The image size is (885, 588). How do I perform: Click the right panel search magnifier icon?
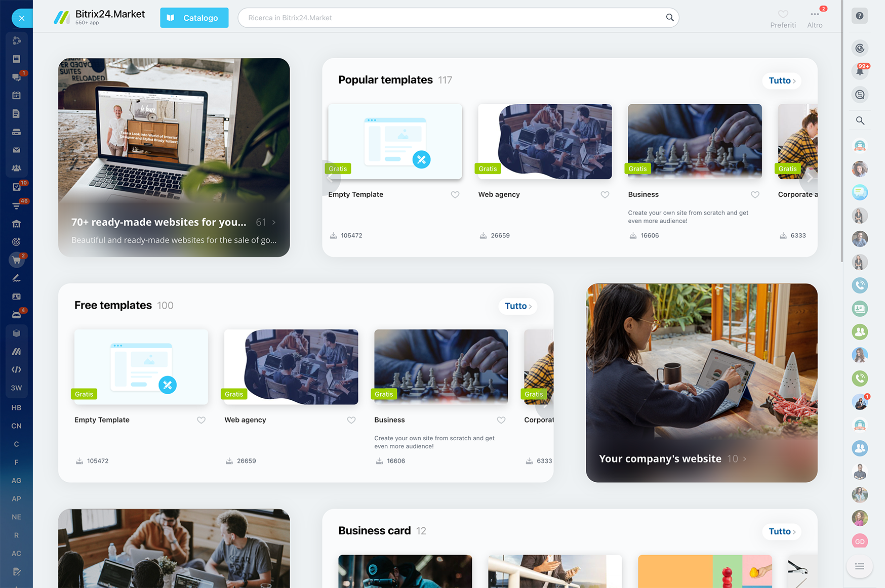click(860, 120)
